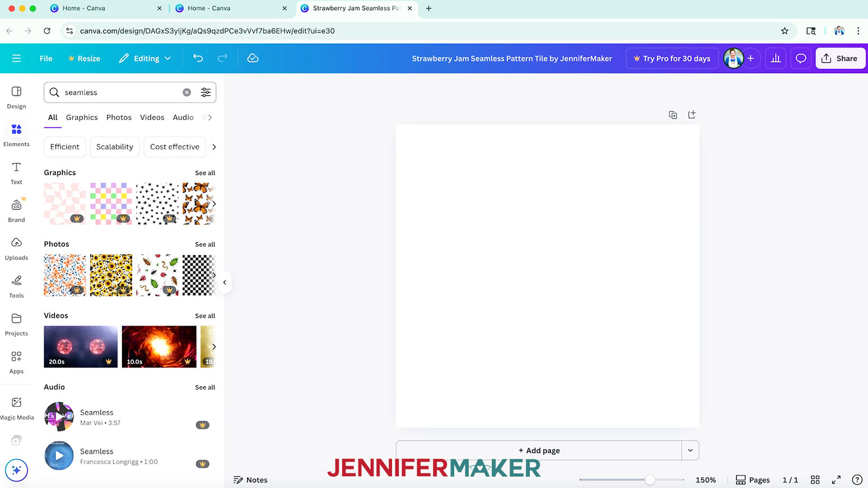This screenshot has width=868, height=488.
Task: Show more Videos results arrow
Action: click(214, 346)
